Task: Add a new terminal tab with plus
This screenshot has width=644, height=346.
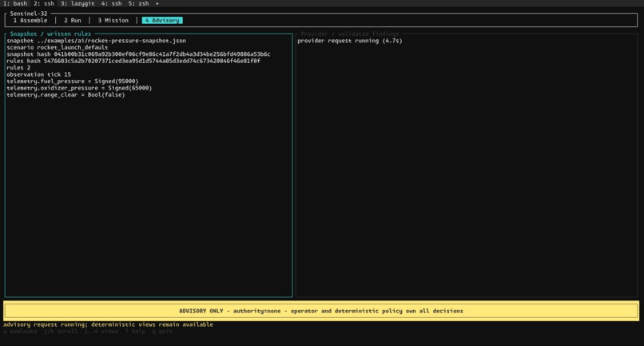Action: (157, 3)
